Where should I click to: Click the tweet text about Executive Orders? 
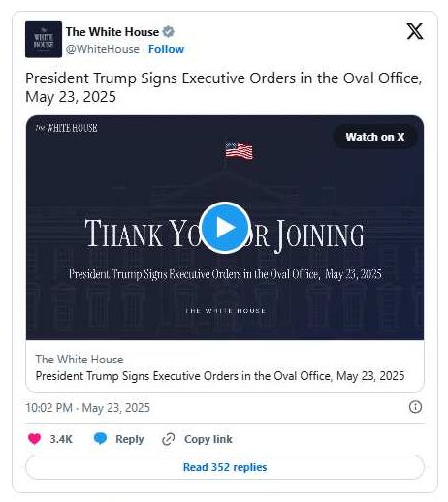[x=224, y=87]
